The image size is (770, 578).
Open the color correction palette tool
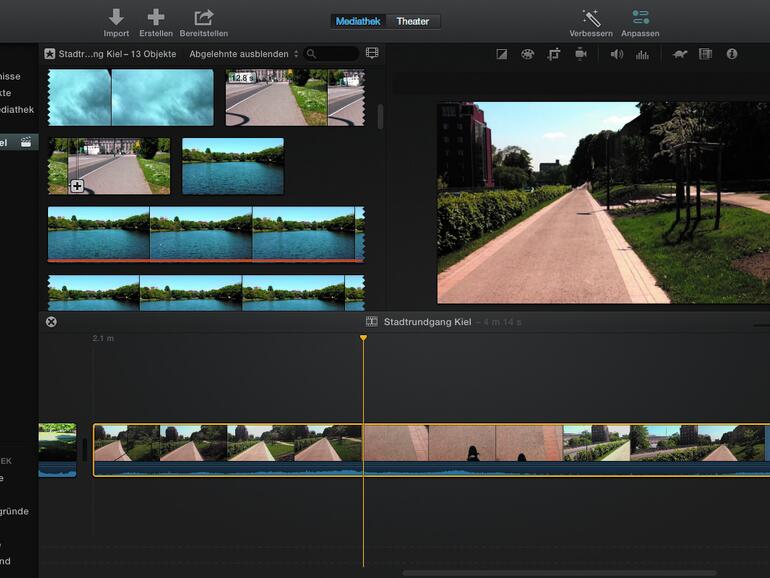(x=527, y=54)
